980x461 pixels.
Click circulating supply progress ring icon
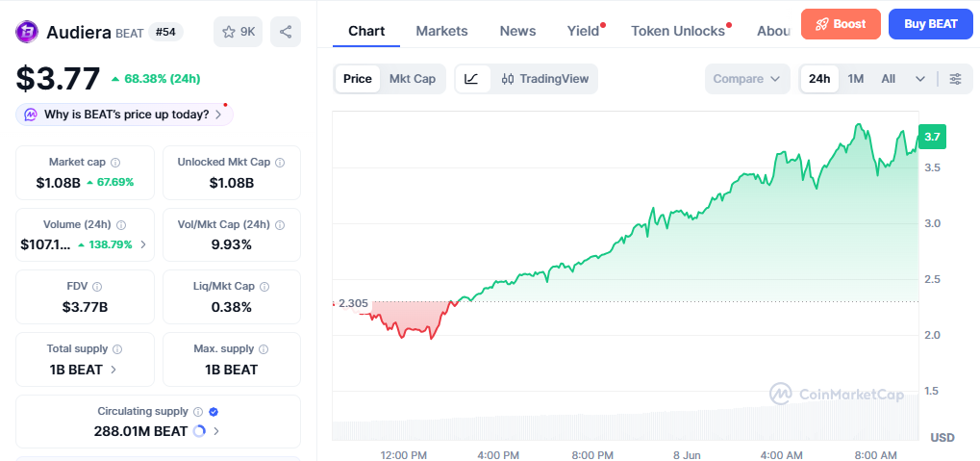[199, 431]
